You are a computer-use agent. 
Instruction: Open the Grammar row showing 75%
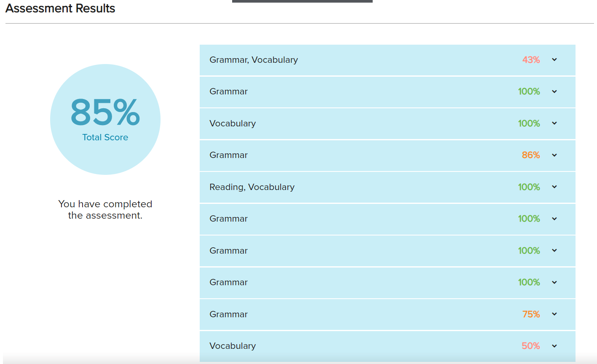click(388, 314)
